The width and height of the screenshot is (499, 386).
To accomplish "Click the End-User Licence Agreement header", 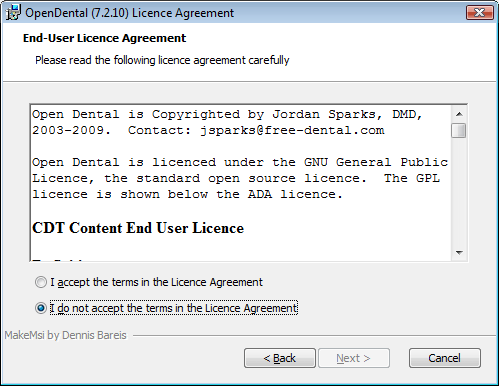I will click(x=104, y=38).
